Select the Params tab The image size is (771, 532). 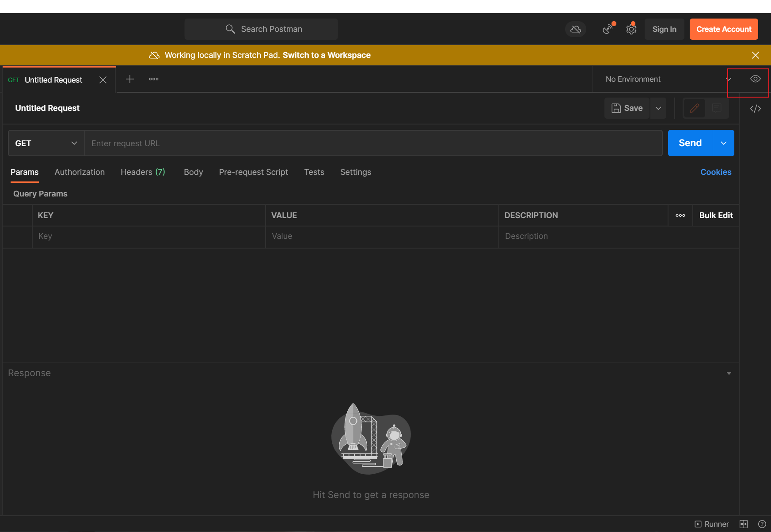point(24,172)
